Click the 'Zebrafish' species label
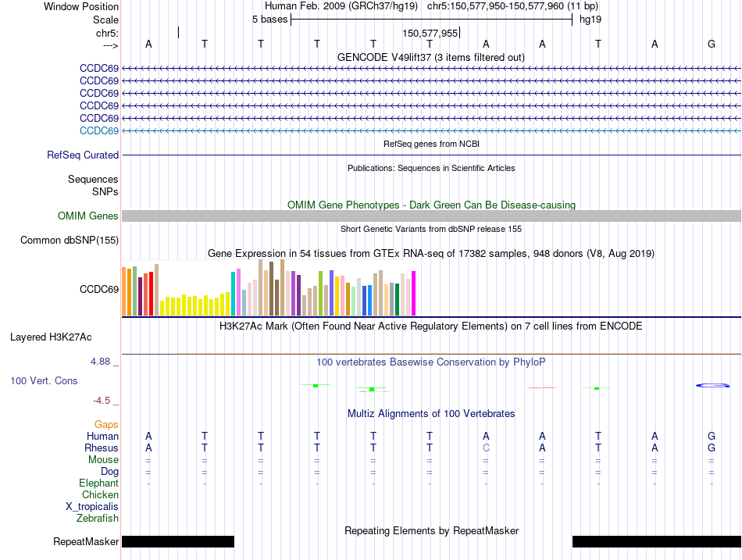Image resolution: width=742 pixels, height=560 pixels. [98, 519]
